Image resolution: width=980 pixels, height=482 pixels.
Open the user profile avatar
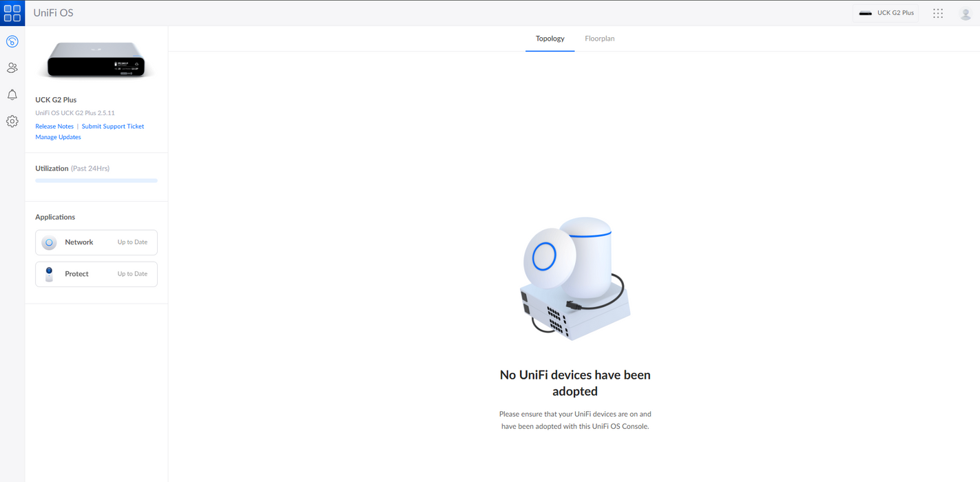pyautogui.click(x=966, y=13)
